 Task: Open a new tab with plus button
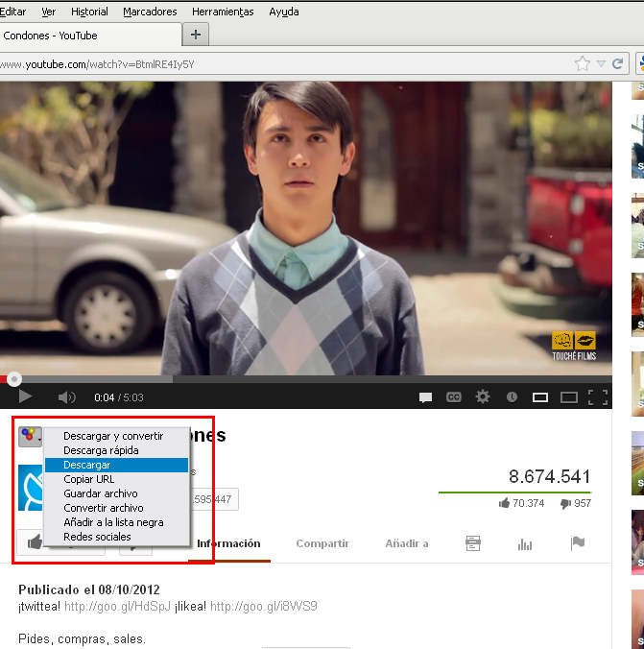pyautogui.click(x=196, y=35)
